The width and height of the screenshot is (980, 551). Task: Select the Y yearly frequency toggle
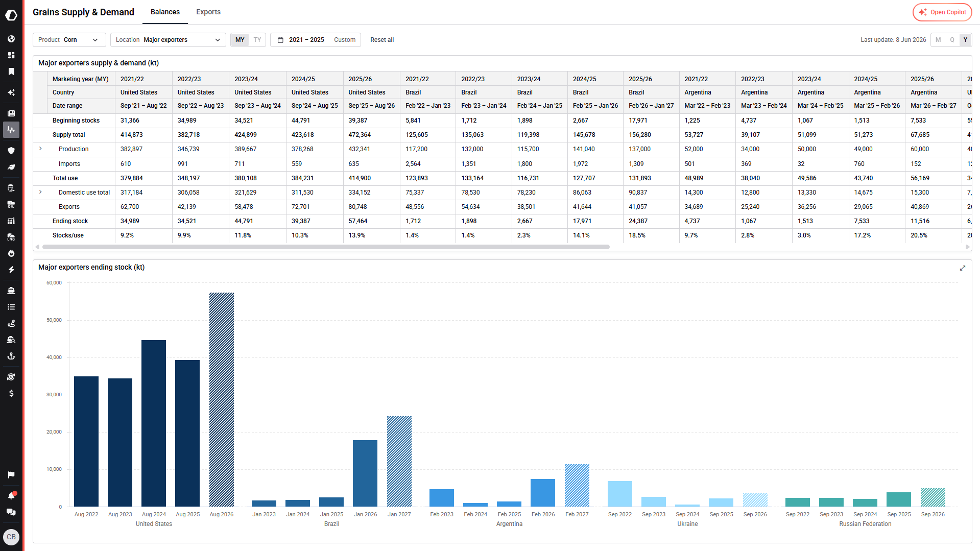[x=965, y=40]
